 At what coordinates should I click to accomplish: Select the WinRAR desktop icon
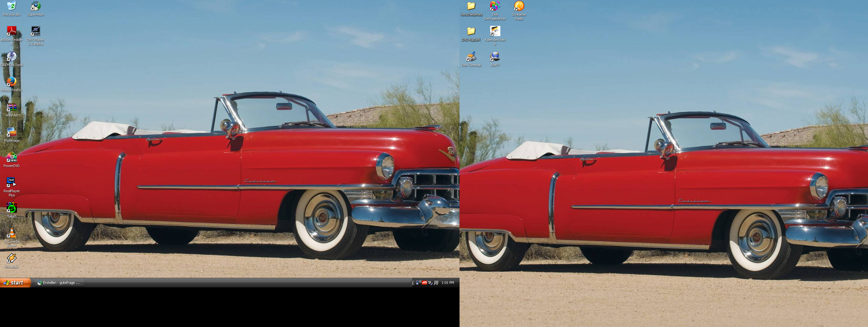12,110
